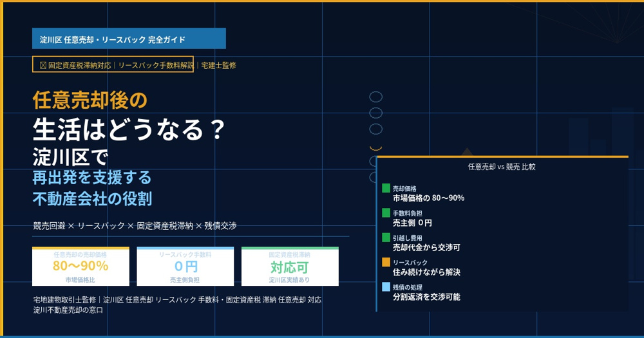The width and height of the screenshot is (644, 338).
Task: Click the 宅建士監修 label
Action: [x=218, y=65]
